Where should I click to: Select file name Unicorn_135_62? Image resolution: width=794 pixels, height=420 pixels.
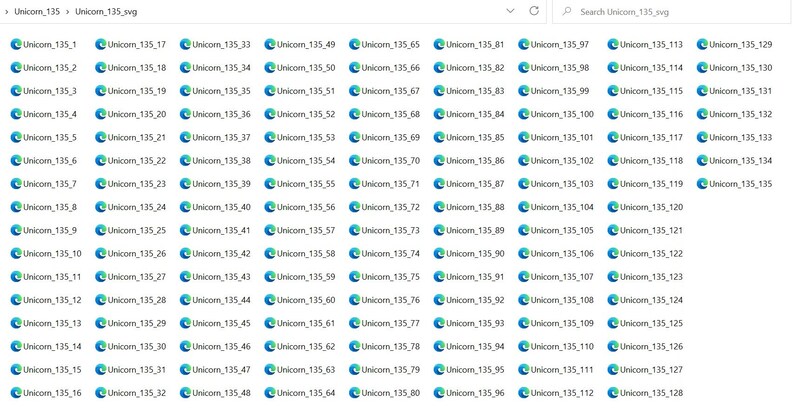[x=306, y=347]
